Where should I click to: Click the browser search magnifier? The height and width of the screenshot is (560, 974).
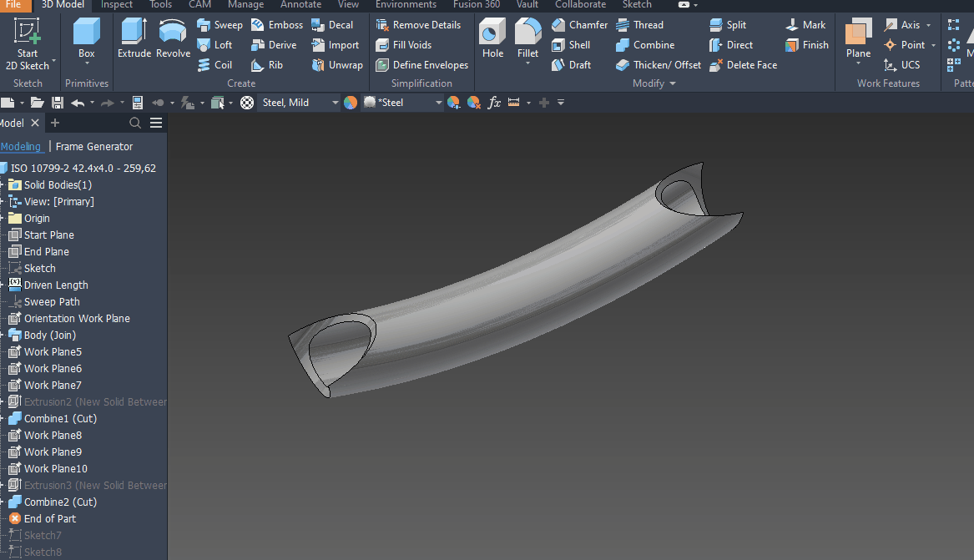tap(134, 122)
